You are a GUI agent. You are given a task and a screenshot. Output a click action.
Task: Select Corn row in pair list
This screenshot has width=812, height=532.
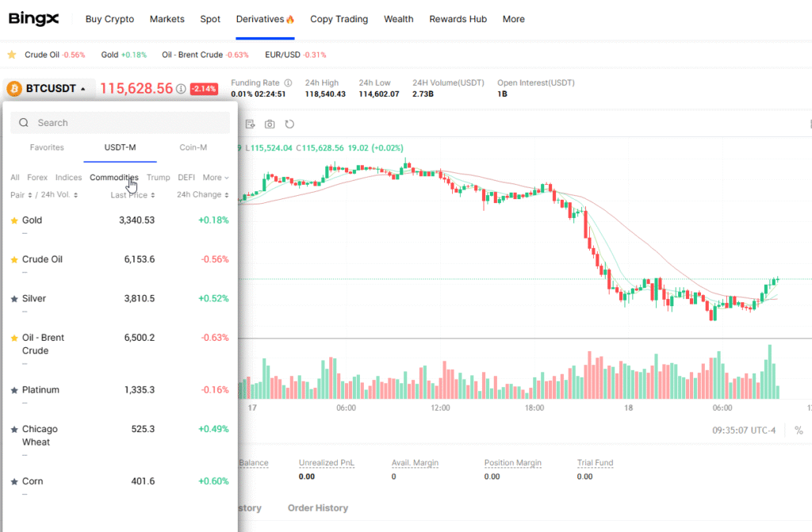[x=120, y=487]
